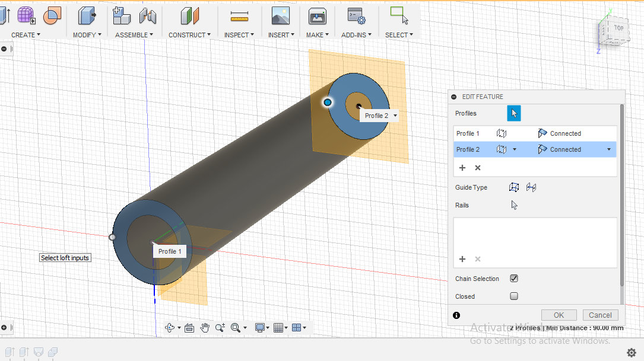Open the CREATE menu
The width and height of the screenshot is (644, 361).
click(26, 35)
